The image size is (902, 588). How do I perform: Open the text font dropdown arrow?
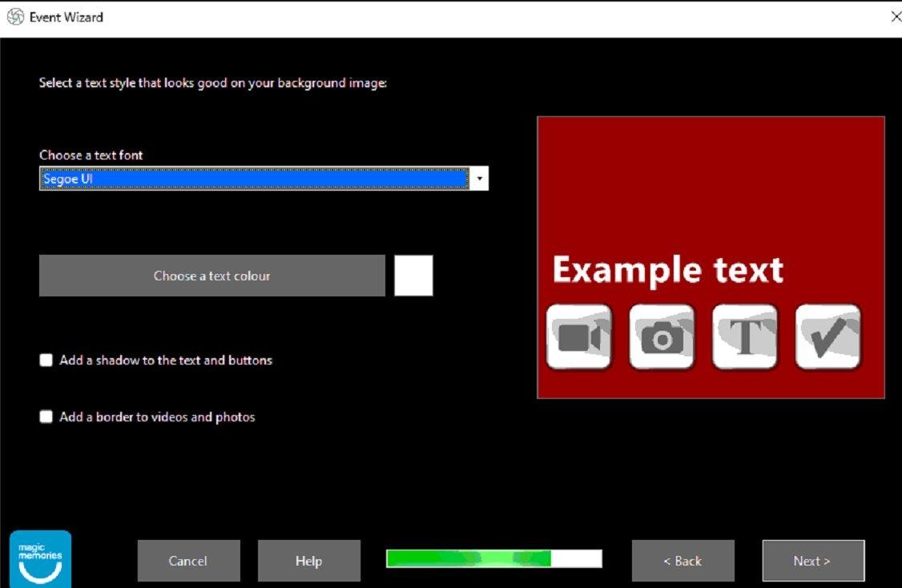click(479, 179)
